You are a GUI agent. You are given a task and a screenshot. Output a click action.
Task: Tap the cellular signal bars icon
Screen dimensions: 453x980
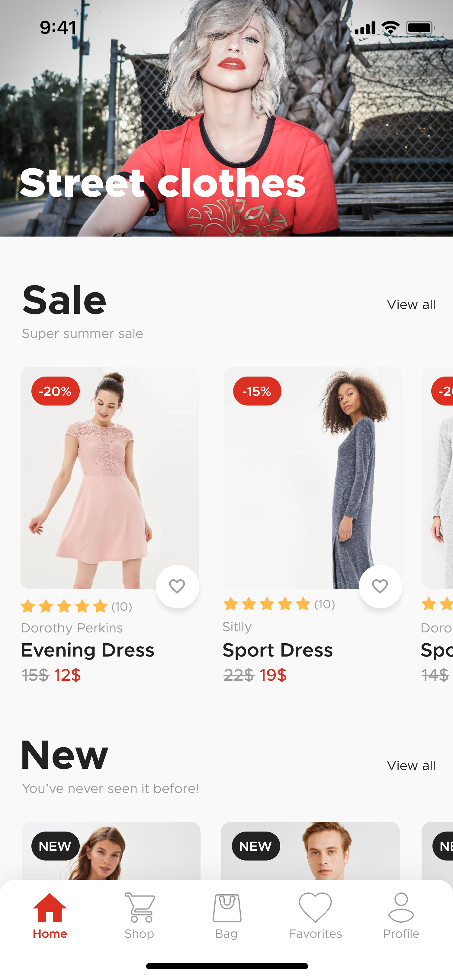click(x=365, y=28)
